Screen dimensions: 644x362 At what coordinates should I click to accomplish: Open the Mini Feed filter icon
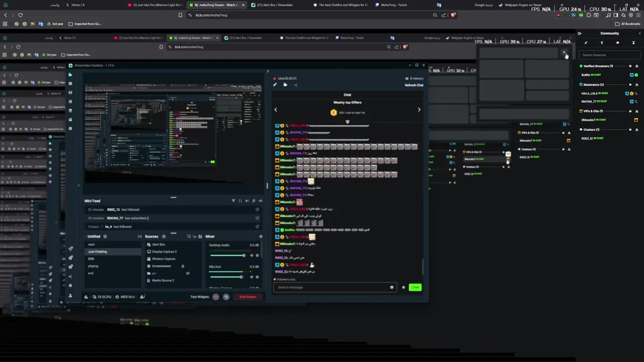tap(233, 201)
